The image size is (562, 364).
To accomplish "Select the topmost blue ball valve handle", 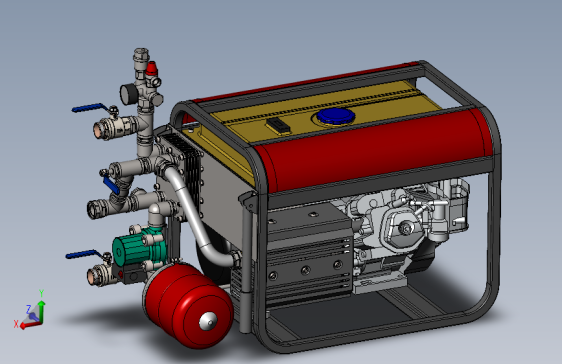I will 91,107.
